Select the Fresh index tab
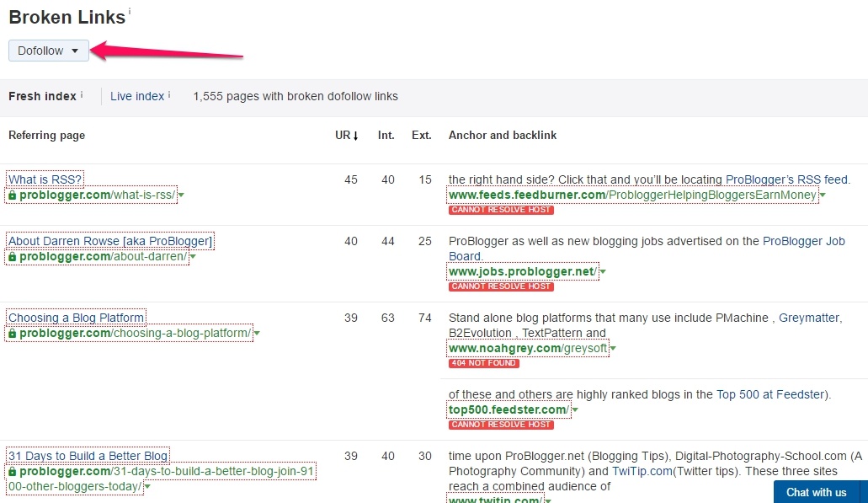The height and width of the screenshot is (503, 868). click(42, 96)
